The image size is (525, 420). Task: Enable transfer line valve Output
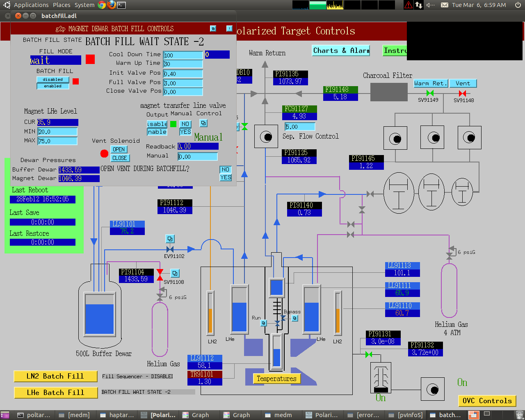click(x=157, y=132)
